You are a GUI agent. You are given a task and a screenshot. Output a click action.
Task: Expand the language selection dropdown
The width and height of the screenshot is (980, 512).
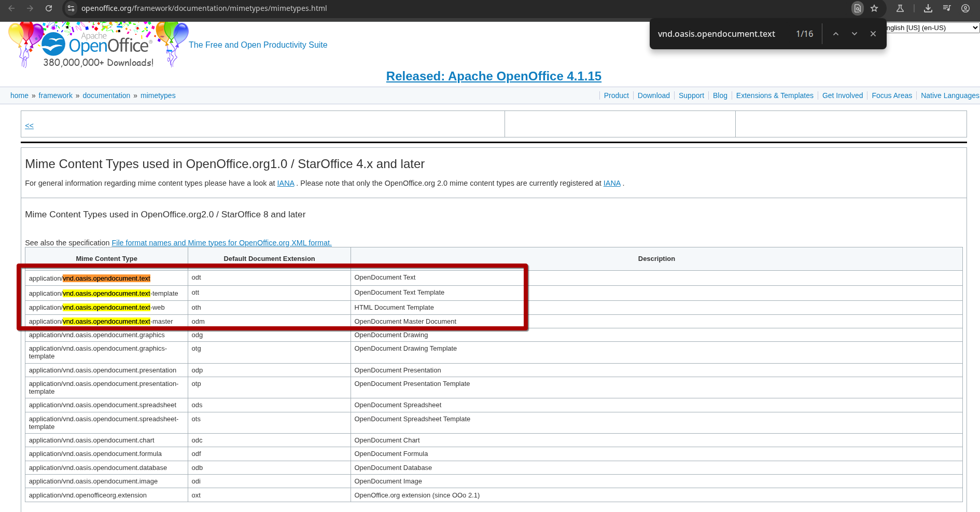tap(932, 28)
